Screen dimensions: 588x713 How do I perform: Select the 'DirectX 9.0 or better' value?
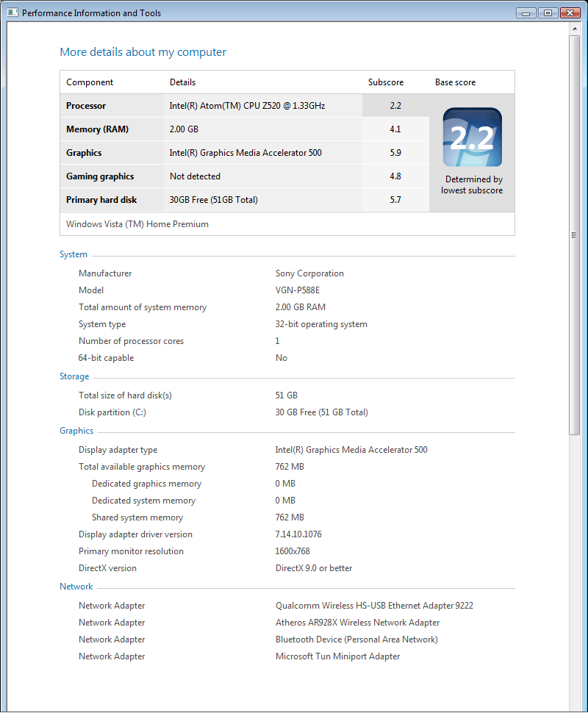pyautogui.click(x=314, y=568)
